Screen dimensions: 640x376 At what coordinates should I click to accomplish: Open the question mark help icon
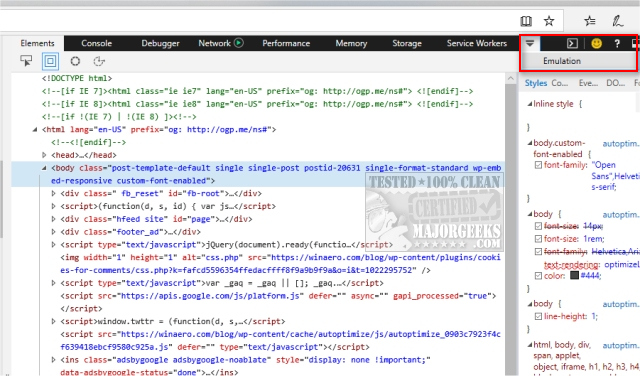[617, 43]
